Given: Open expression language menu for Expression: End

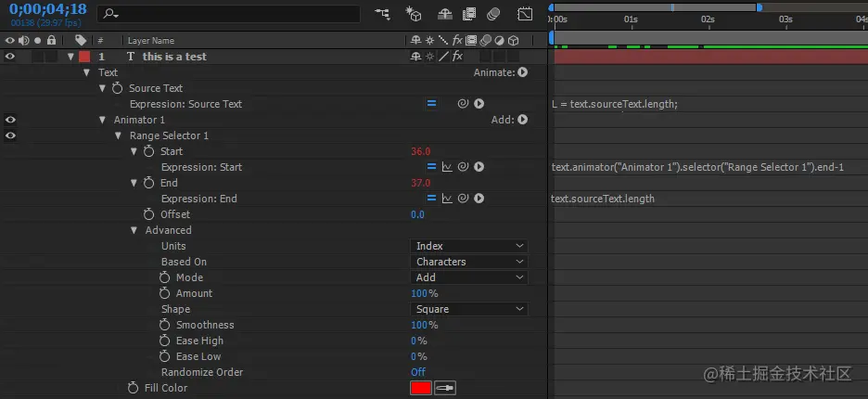Looking at the screenshot, I should 479,199.
